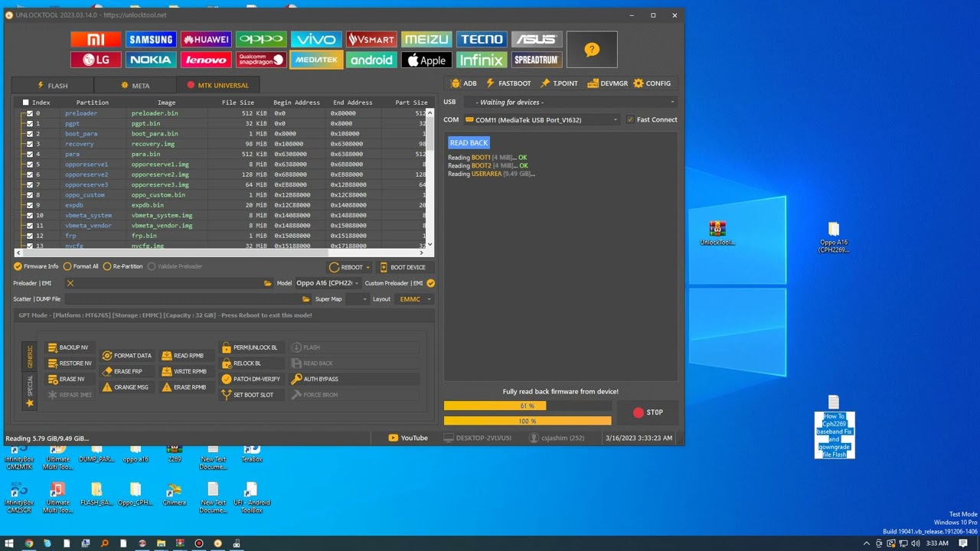Choose the Infinix brand logo
Viewport: 980px width, 551px height.
(482, 60)
